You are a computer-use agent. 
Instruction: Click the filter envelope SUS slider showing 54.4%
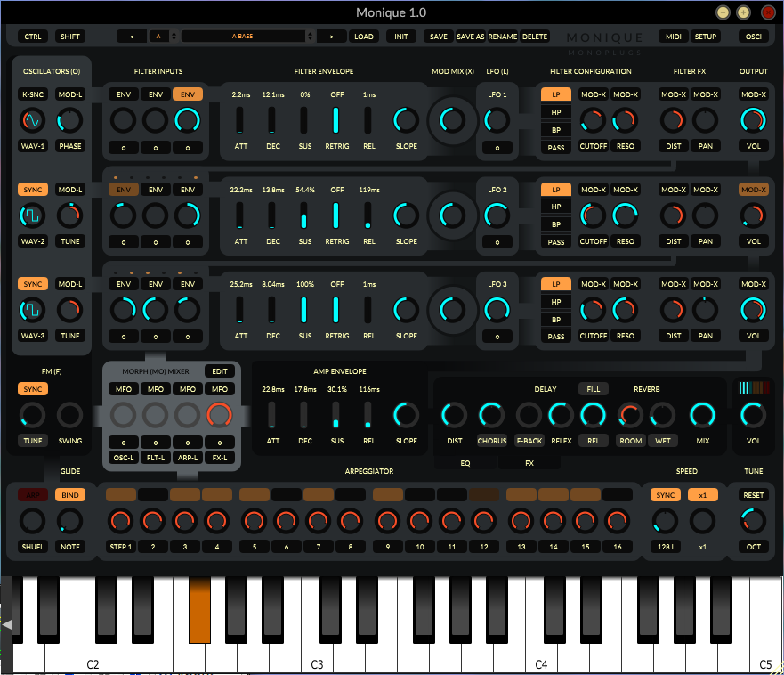[304, 216]
